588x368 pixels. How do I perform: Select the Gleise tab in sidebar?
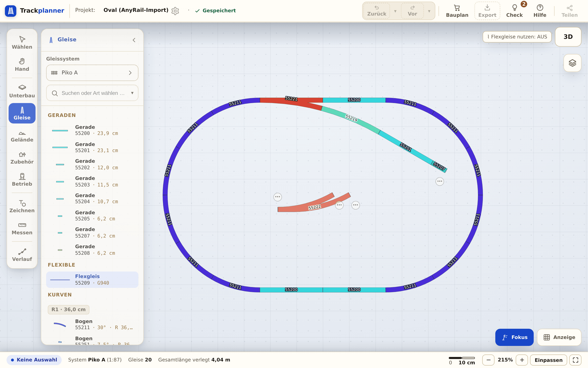[22, 113]
